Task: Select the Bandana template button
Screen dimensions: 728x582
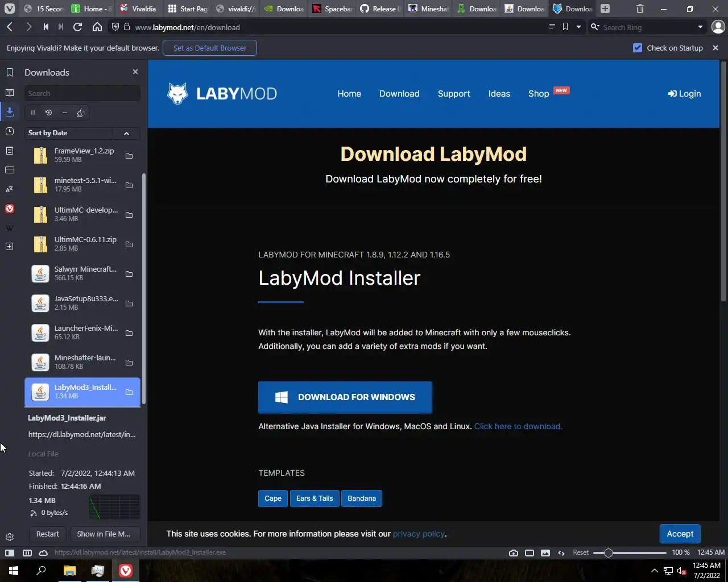Action: coord(362,498)
